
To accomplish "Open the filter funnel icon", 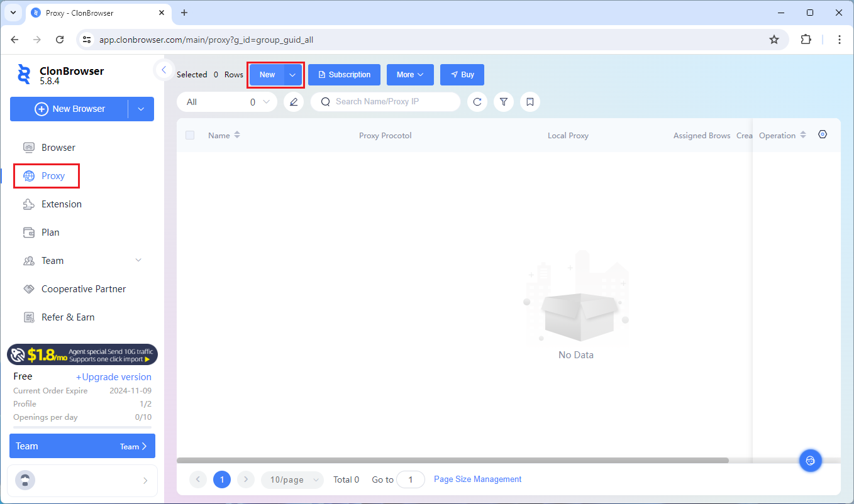I will click(504, 102).
